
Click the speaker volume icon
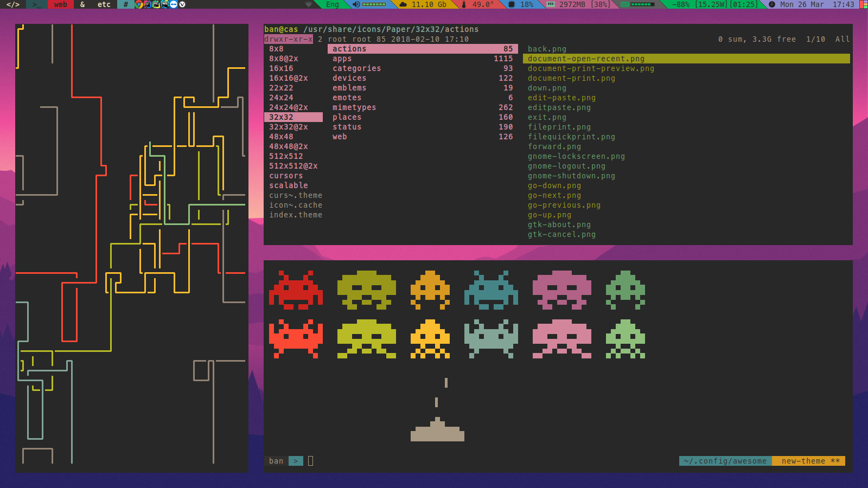click(x=356, y=4)
